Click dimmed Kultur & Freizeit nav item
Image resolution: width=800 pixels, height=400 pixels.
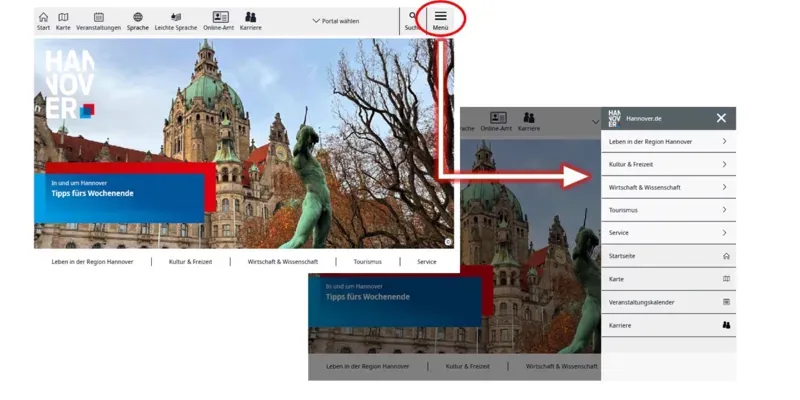[x=468, y=366]
